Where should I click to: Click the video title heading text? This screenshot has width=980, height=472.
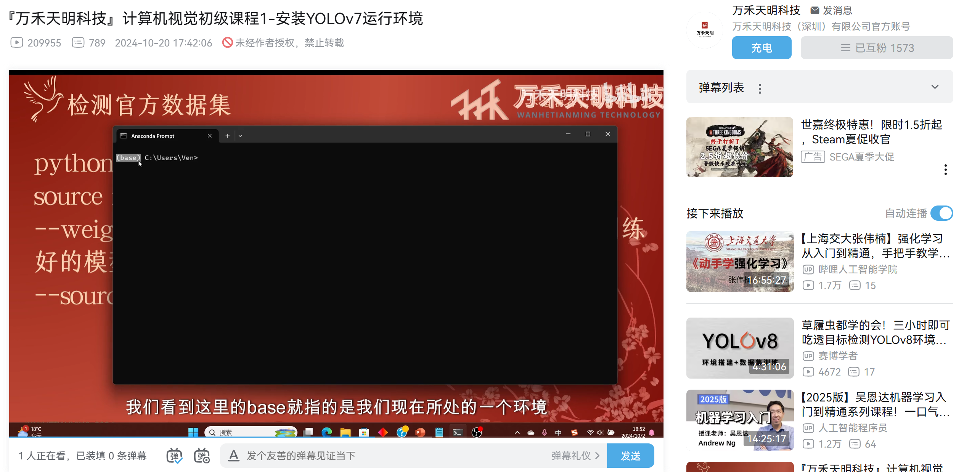click(215, 18)
